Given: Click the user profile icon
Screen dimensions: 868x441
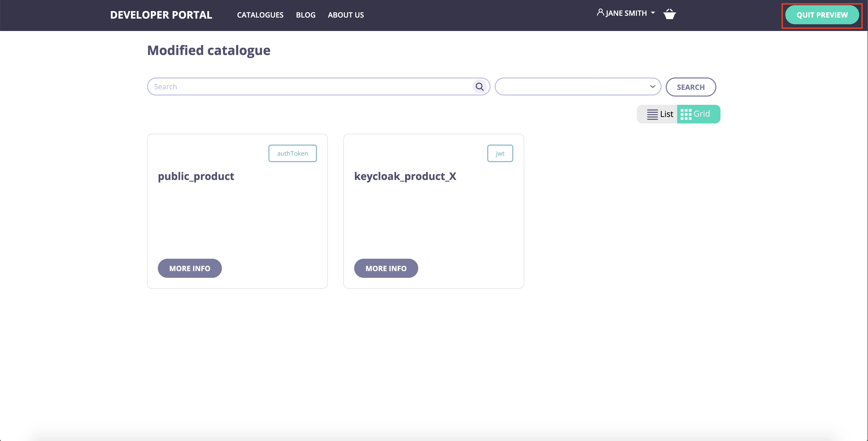Looking at the screenshot, I should 600,12.
